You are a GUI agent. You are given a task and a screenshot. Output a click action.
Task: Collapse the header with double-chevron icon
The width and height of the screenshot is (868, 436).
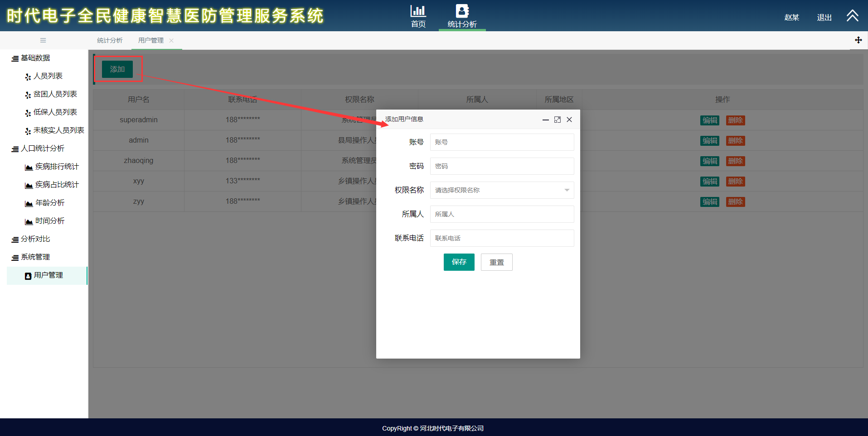click(852, 16)
